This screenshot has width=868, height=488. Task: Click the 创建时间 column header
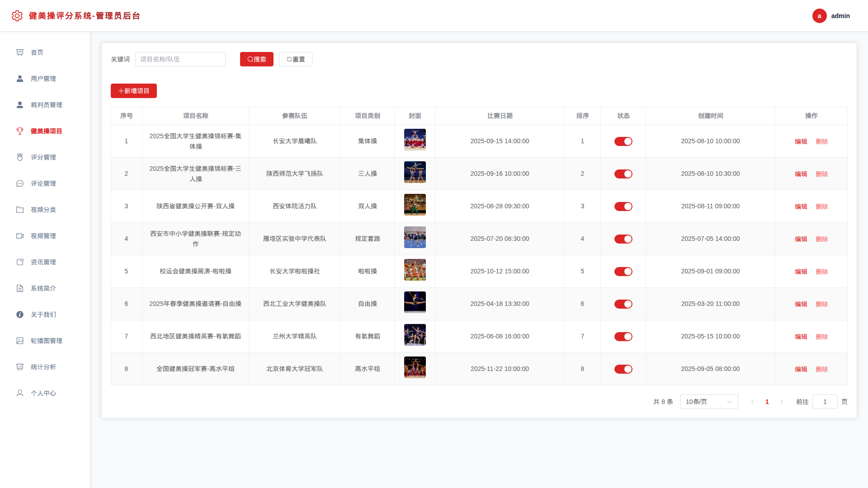click(710, 116)
